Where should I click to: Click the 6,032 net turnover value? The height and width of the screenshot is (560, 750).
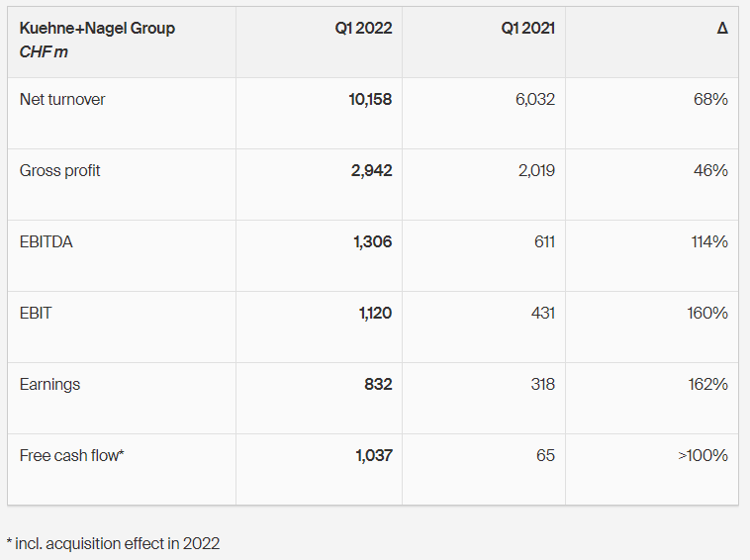click(535, 100)
